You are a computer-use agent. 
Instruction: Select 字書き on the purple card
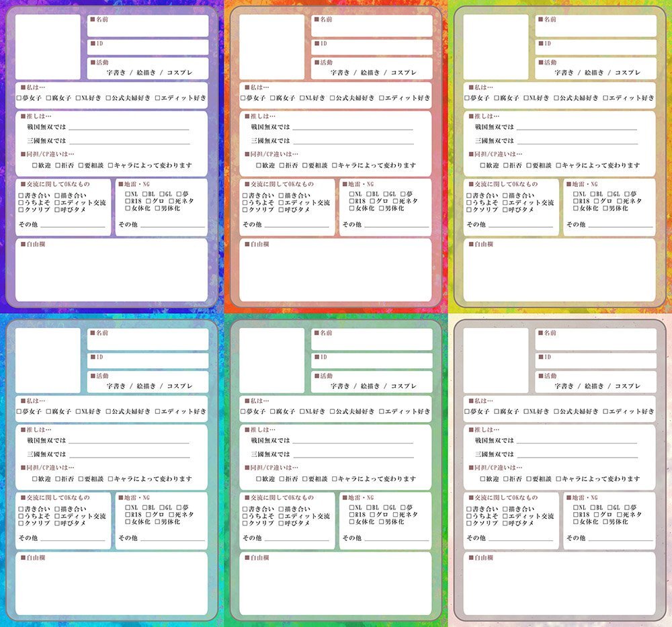116,73
